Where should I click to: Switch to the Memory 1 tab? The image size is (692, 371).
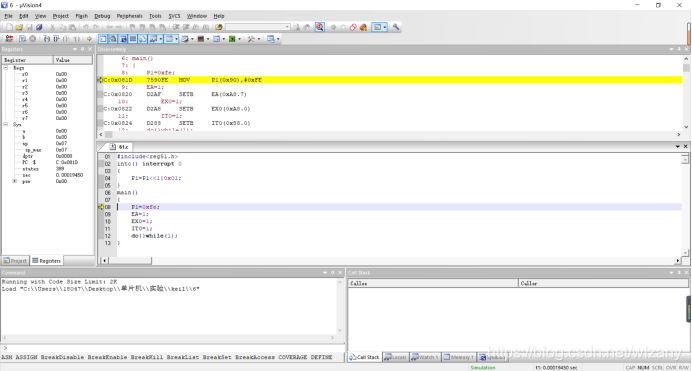[459, 357]
